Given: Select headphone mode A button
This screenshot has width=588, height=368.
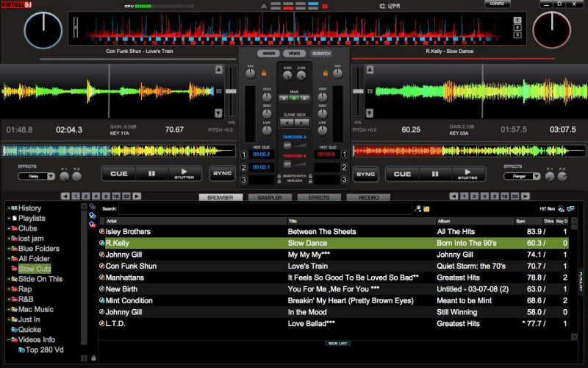Looking at the screenshot, I should pos(304,99).
